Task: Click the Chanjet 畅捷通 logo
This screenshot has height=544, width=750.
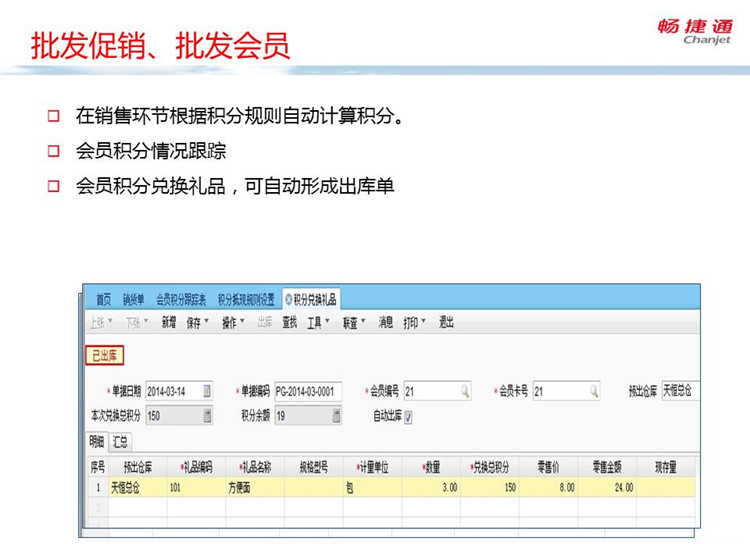Action: [695, 32]
